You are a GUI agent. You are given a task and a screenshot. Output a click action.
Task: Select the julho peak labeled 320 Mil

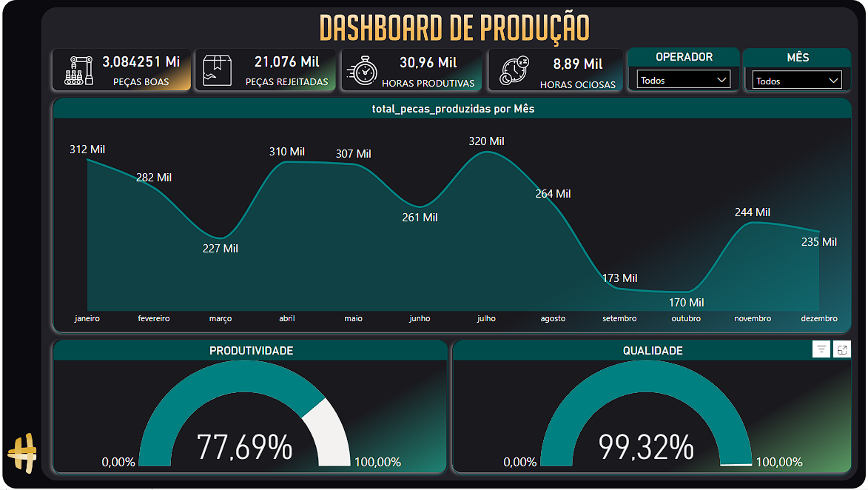point(486,152)
